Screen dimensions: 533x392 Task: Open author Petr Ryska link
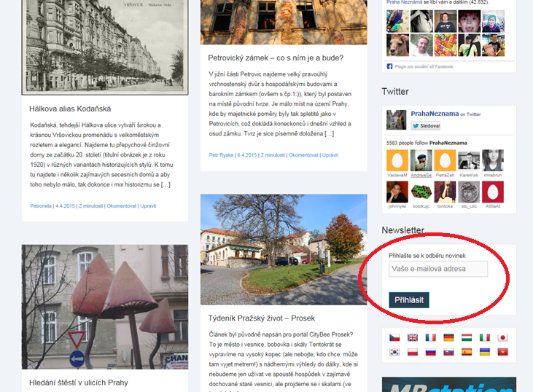click(221, 155)
